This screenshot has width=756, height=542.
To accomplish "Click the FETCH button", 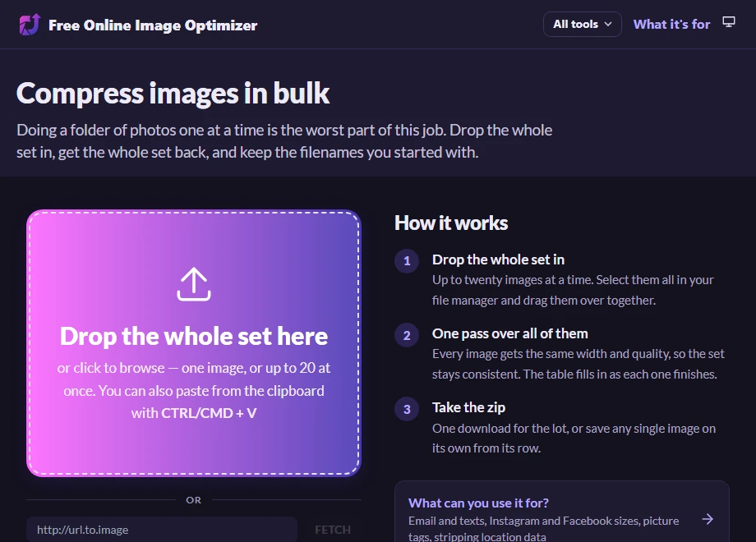I will [333, 530].
